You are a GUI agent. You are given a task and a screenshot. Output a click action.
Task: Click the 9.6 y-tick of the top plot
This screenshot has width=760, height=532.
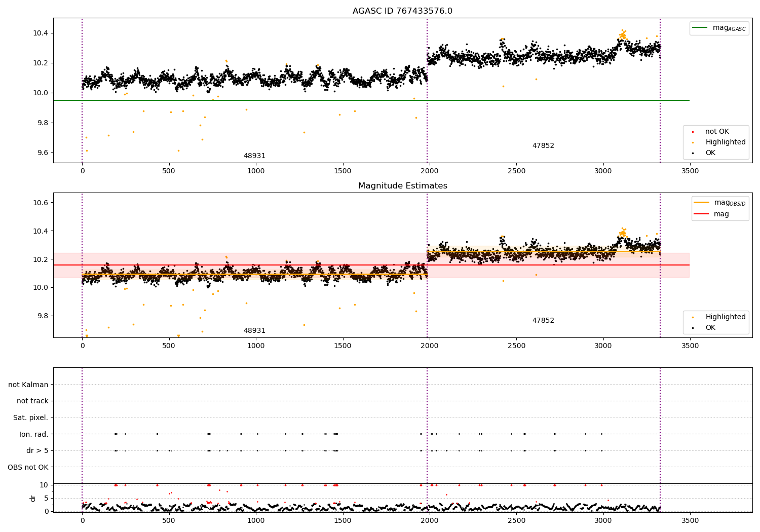click(x=43, y=153)
